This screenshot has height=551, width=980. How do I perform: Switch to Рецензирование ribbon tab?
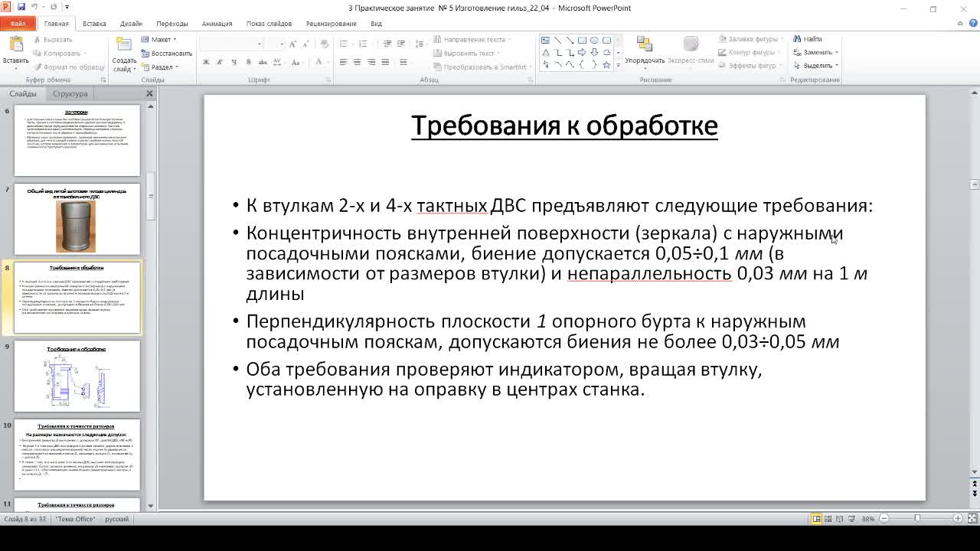331,24
